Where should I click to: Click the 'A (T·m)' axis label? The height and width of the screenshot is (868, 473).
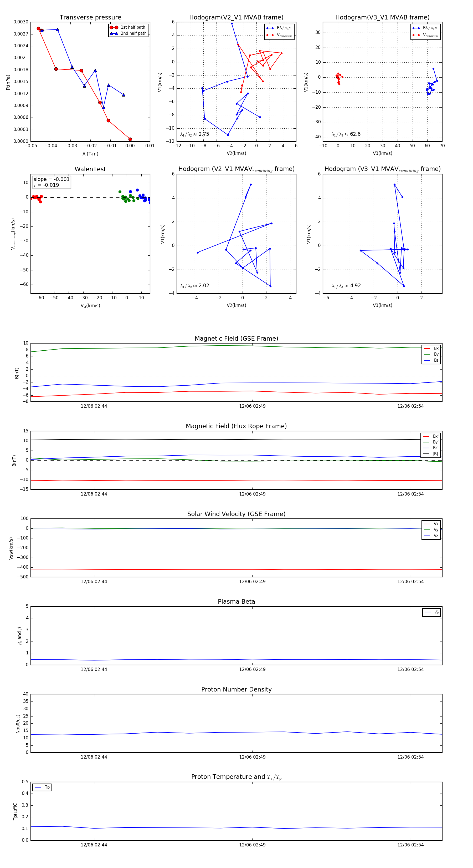tap(90, 154)
